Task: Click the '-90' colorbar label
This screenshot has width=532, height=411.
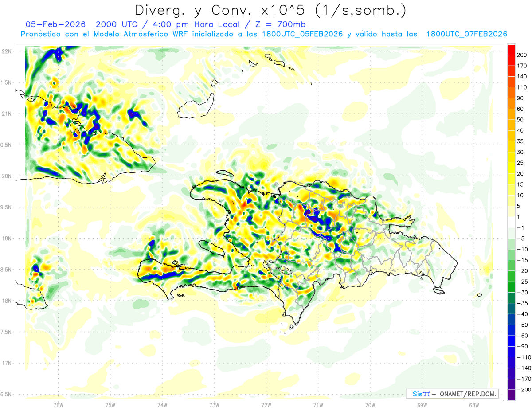Action: tap(522, 346)
